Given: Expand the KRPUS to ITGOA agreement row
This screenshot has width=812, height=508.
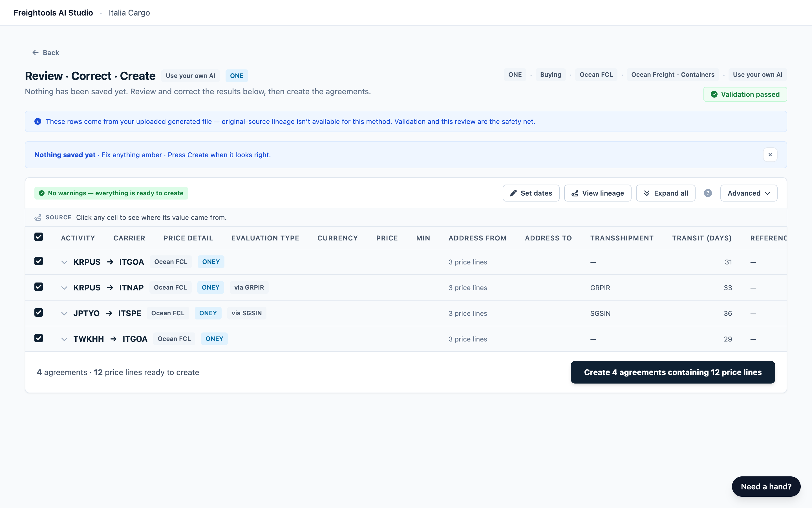Looking at the screenshot, I should point(64,262).
